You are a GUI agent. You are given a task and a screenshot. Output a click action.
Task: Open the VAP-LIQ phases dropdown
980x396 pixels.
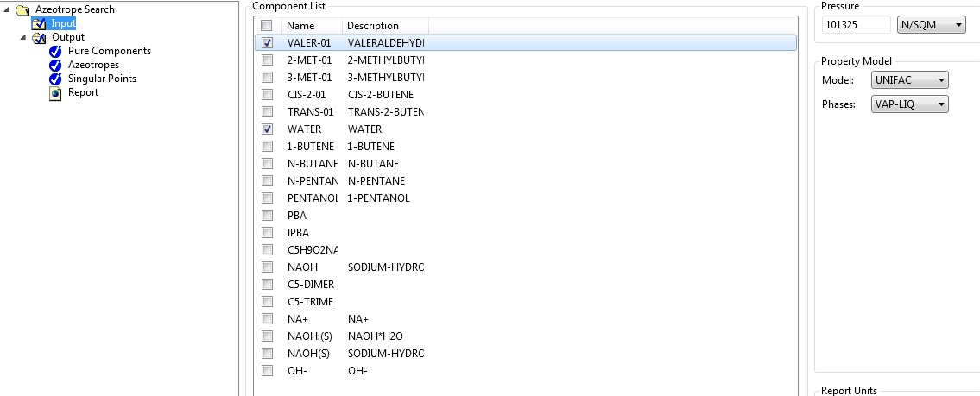[x=910, y=104]
